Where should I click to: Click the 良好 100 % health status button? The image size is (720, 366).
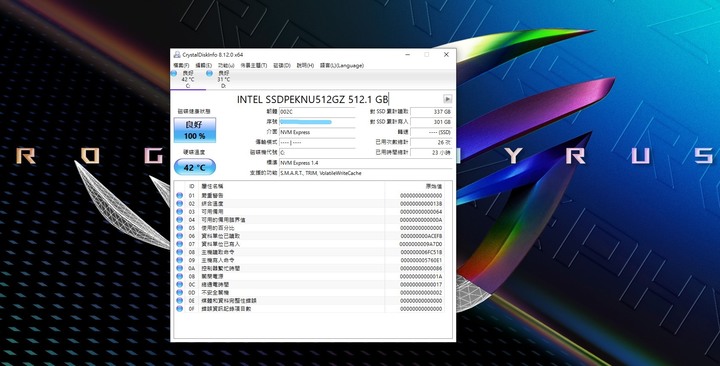195,130
